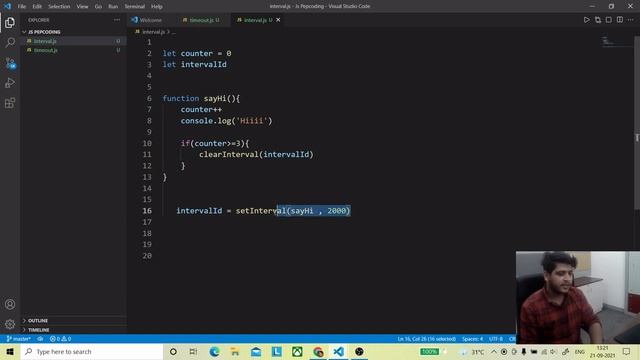The width and height of the screenshot is (640, 360).
Task: Click the green 100% battery indicator
Action: 429,351
